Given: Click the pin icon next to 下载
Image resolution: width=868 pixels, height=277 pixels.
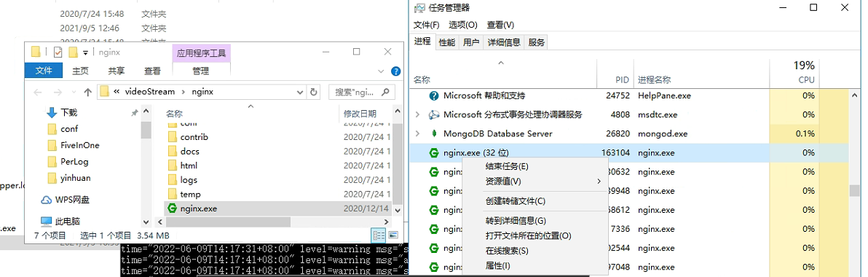Looking at the screenshot, I should tap(134, 113).
